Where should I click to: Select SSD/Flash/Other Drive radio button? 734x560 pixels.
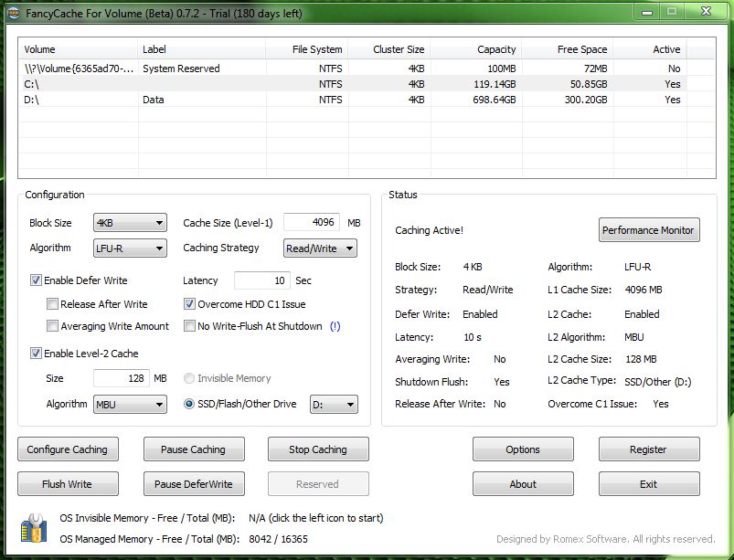189,404
